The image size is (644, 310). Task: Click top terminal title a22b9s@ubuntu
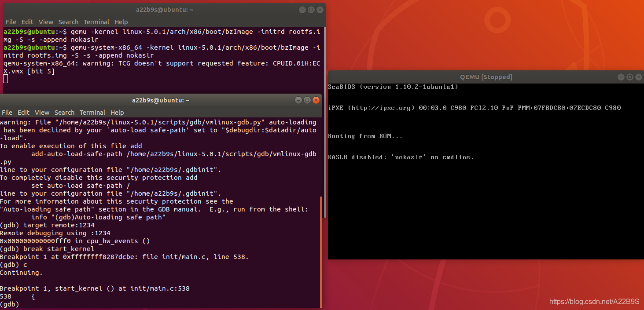pyautogui.click(x=165, y=10)
